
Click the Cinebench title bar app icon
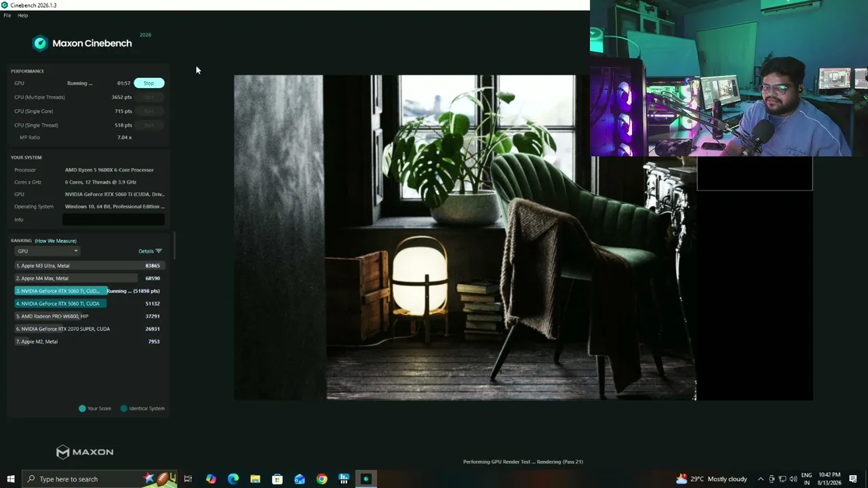click(5, 5)
